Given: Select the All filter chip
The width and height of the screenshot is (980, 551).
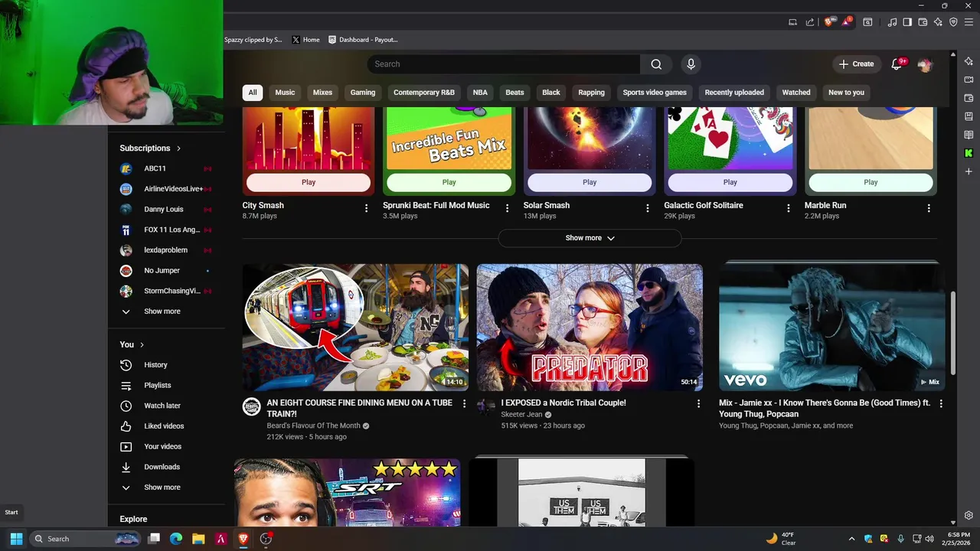Looking at the screenshot, I should pyautogui.click(x=253, y=93).
